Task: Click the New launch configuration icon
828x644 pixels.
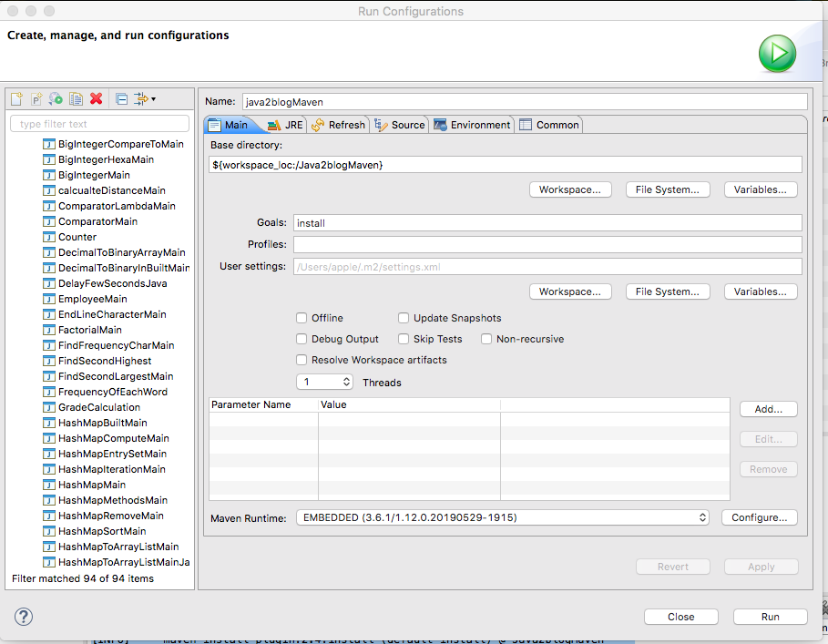Action: 17,98
